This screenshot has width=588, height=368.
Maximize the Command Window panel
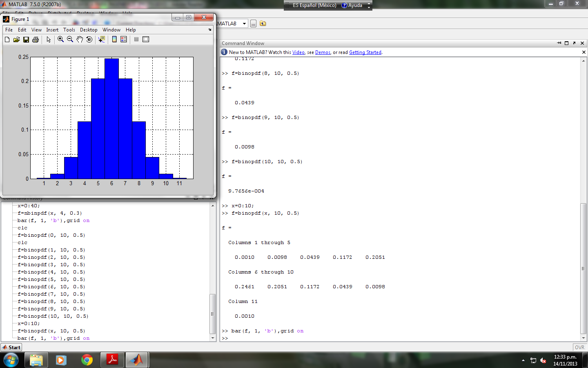[x=566, y=43]
